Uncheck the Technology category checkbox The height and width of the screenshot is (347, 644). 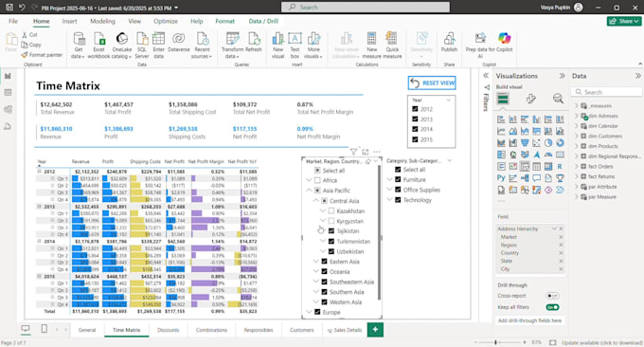tap(398, 200)
